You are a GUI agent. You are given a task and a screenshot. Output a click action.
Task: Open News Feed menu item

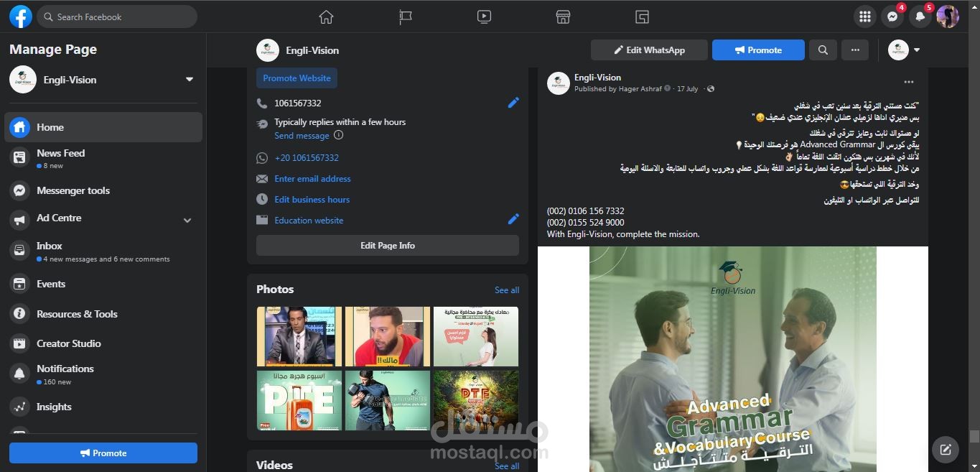click(x=103, y=159)
